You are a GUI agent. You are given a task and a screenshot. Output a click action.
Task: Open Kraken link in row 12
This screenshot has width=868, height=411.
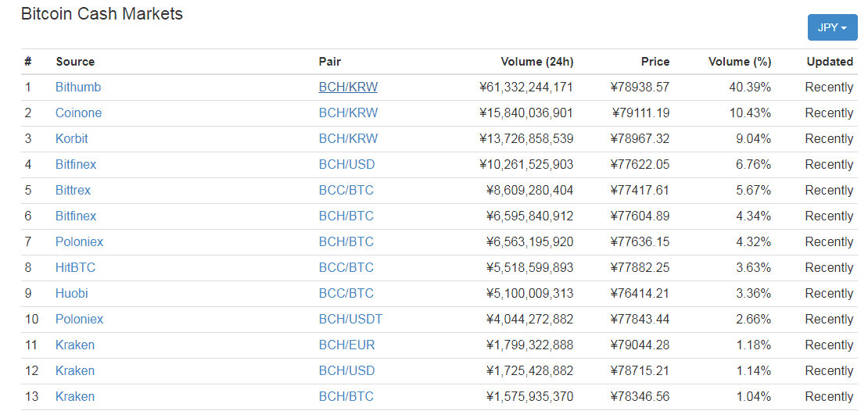click(75, 370)
